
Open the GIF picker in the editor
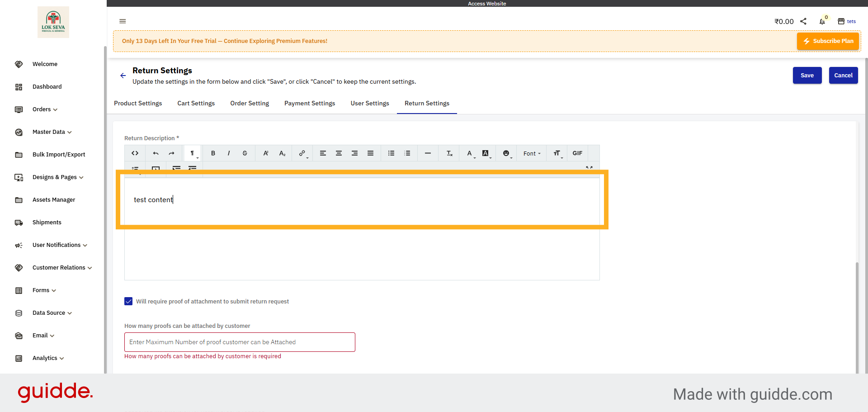[x=577, y=153]
